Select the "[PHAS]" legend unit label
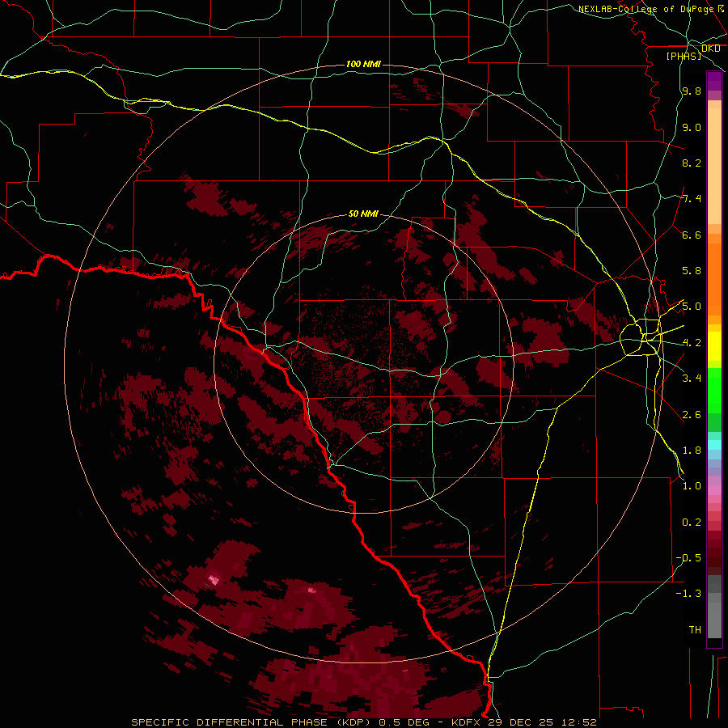The height and width of the screenshot is (728, 728). pos(684,56)
